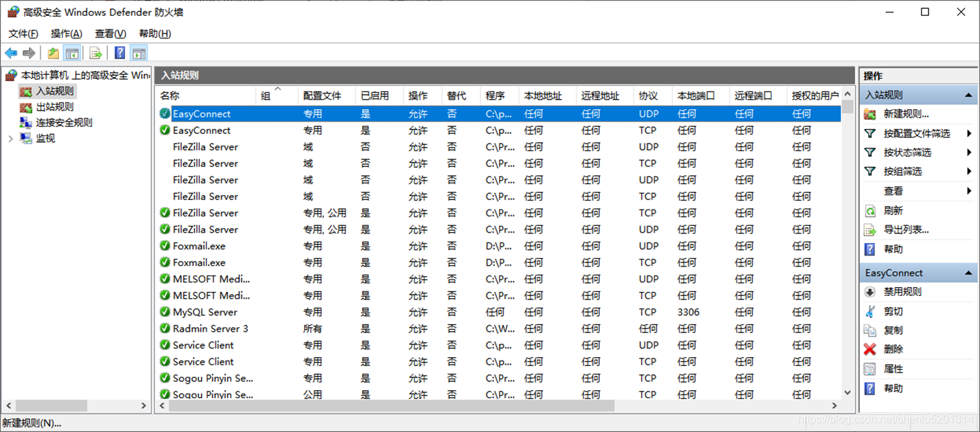Select 出站规则 in the left tree
Viewport: 980px width, 432px height.
54,106
